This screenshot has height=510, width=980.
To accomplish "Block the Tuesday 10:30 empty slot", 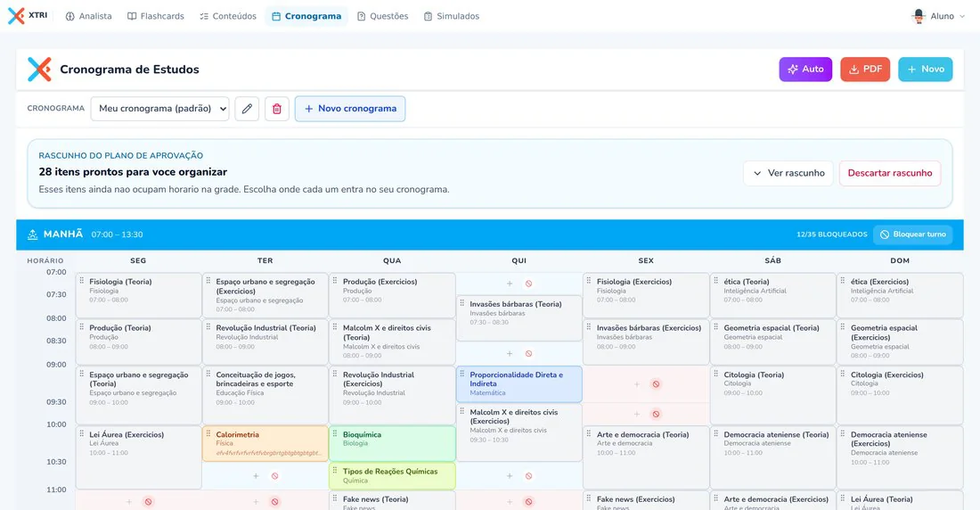I will point(275,476).
